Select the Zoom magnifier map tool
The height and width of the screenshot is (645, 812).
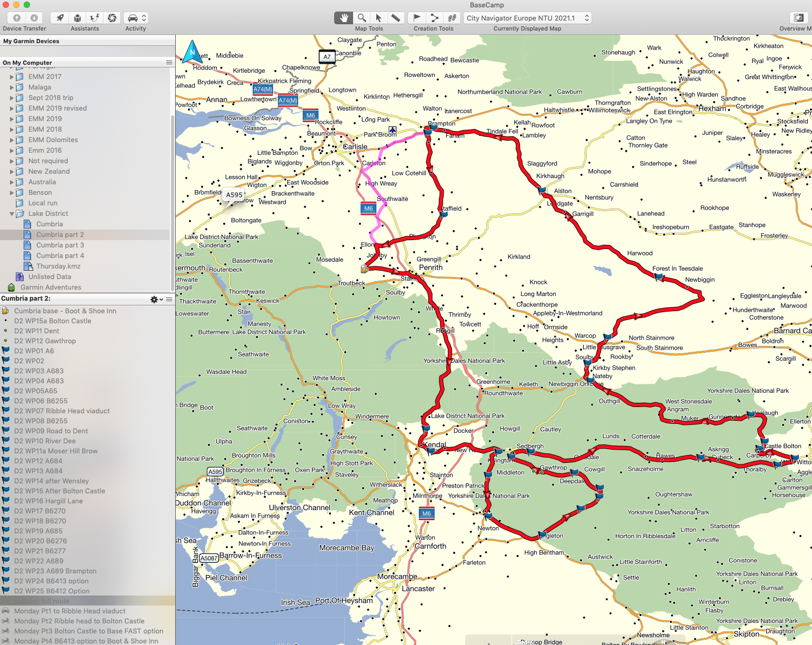362,18
